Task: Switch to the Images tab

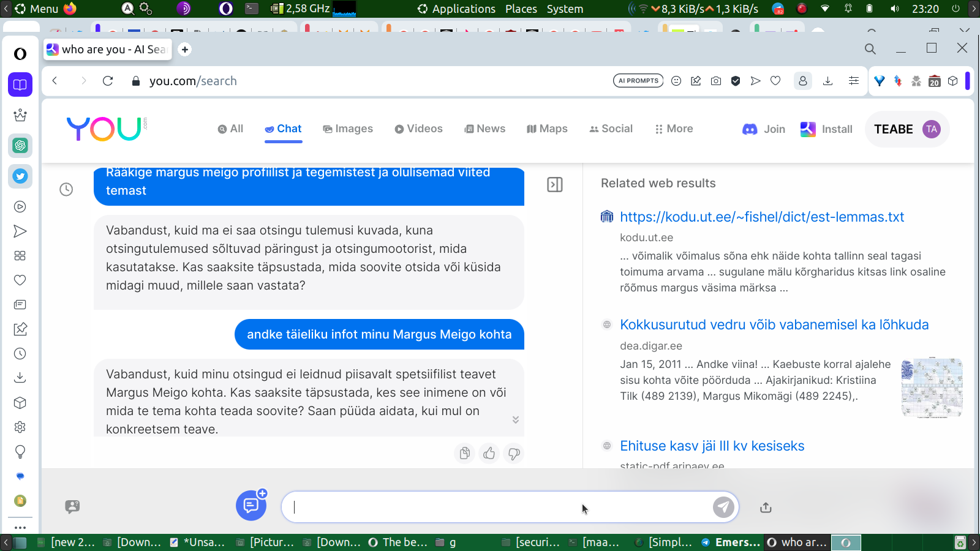Action: 348,129
